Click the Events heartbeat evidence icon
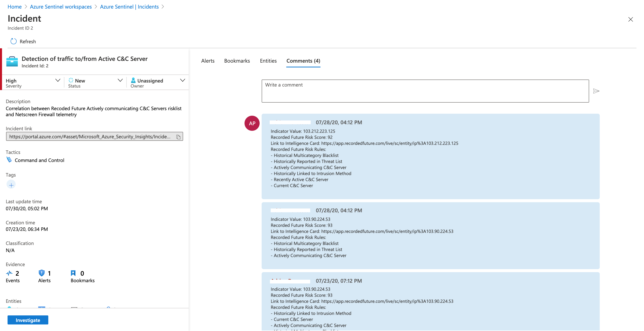 (9, 273)
